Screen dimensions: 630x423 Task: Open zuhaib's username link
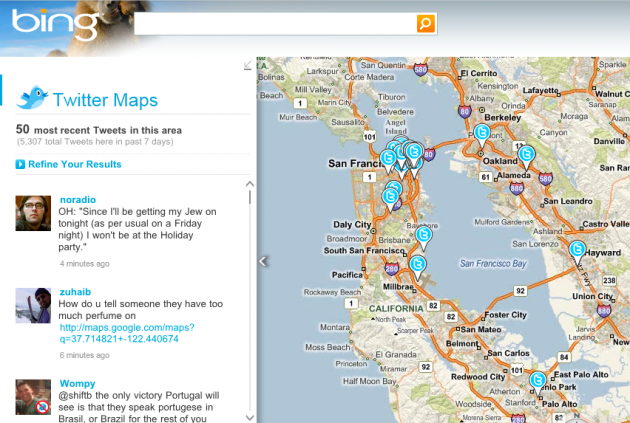point(76,291)
